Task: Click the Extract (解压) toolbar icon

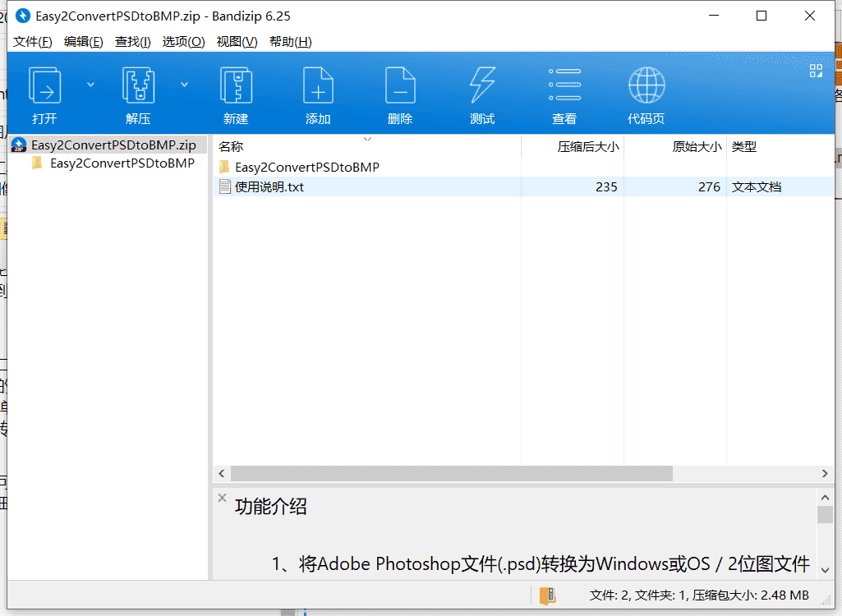Action: 139,85
